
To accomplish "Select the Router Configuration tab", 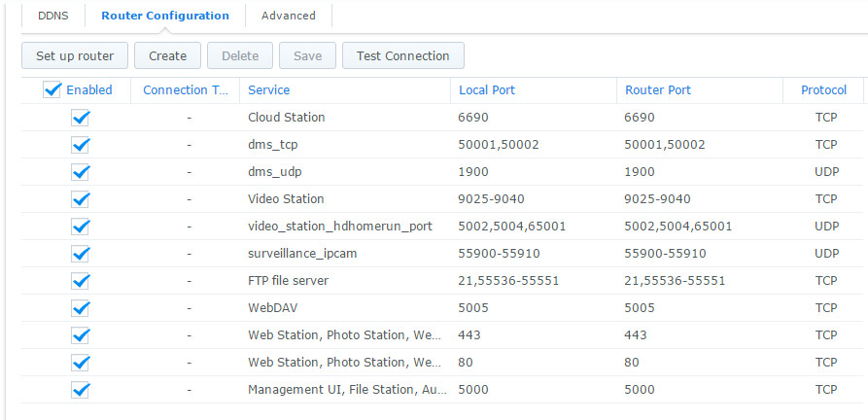I will [165, 16].
